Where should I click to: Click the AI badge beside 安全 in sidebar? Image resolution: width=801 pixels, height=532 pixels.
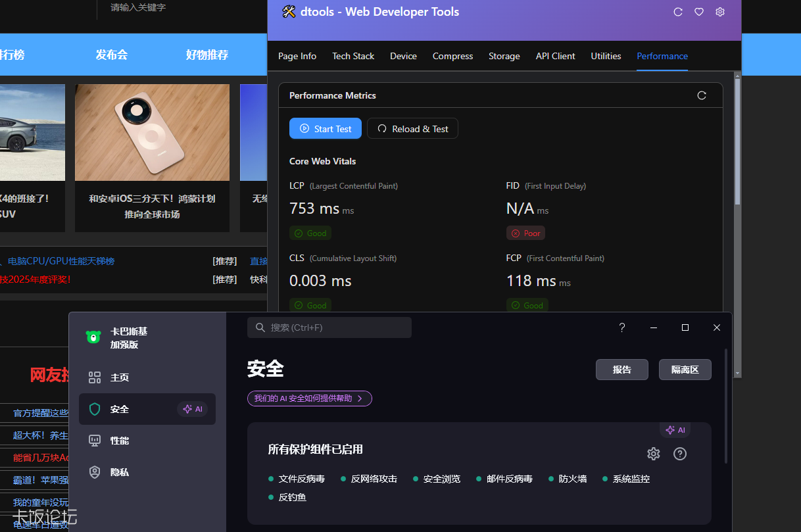193,409
